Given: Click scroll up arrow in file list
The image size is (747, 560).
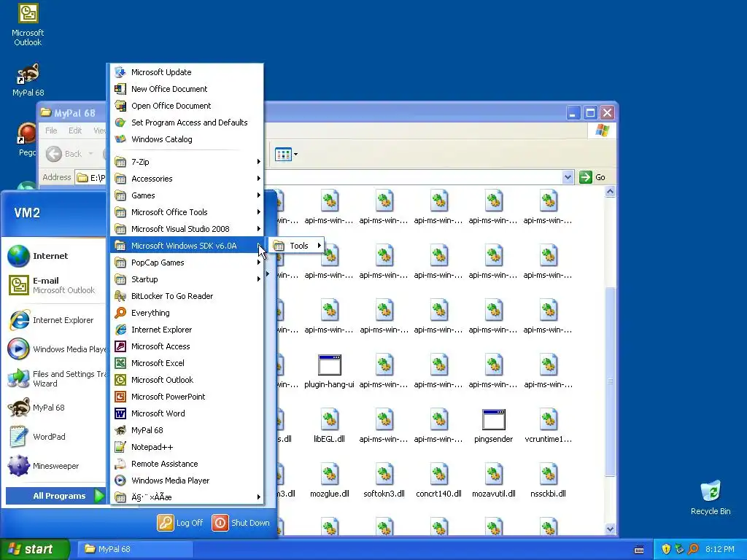Looking at the screenshot, I should pos(611,192).
